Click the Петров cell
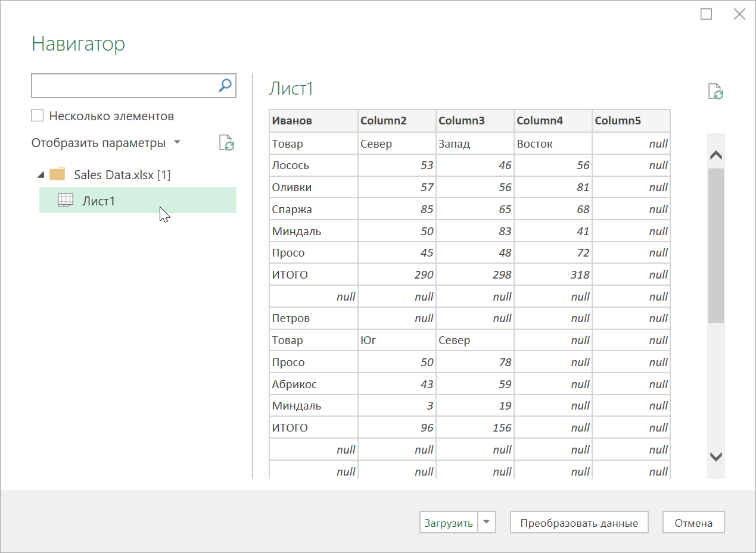 pos(313,318)
